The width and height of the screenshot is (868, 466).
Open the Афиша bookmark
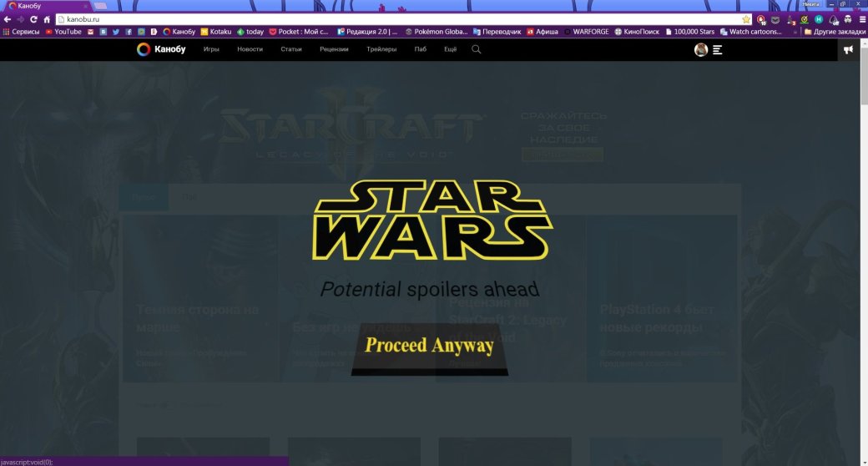(x=542, y=32)
